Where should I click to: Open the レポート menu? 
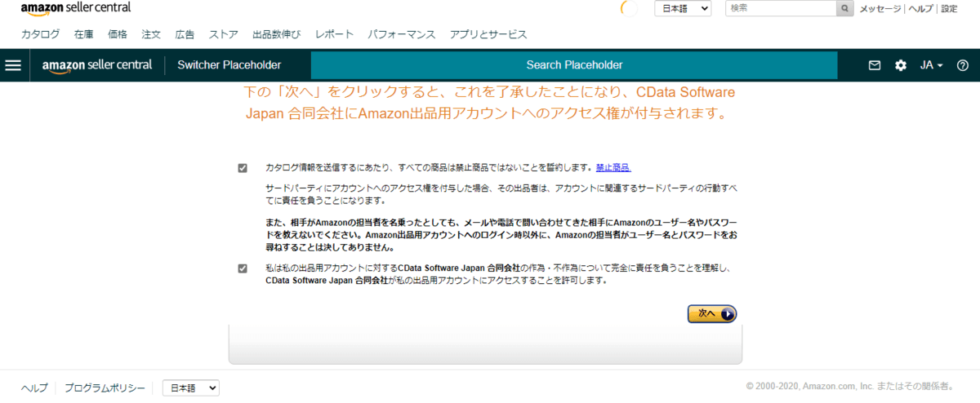[334, 34]
